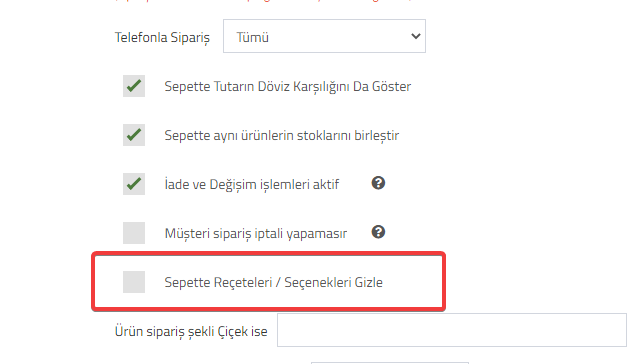Screen dimensions: 630x364
Task: Uncheck Sepette Tutarın Döviz Karşılığını Da Göster checkbox
Action: pos(134,86)
